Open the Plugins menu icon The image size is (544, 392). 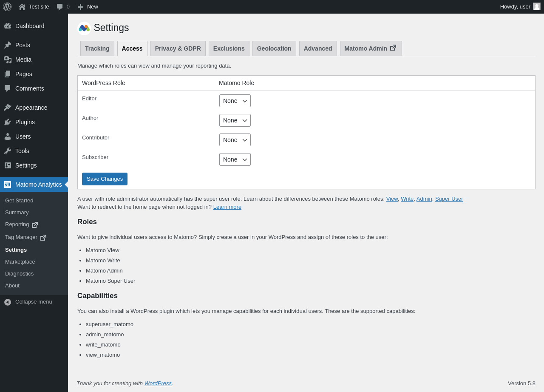click(8, 122)
